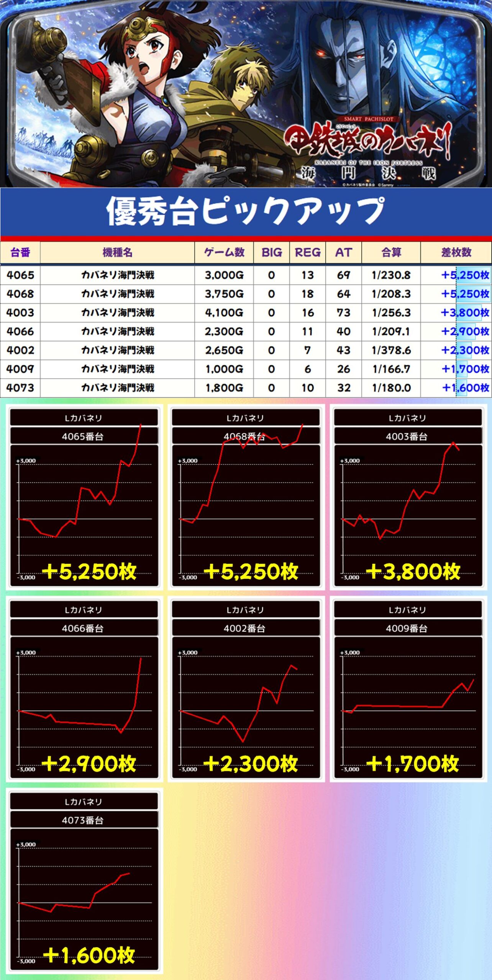
Task: Click the 4,100G game count cell
Action: (x=224, y=313)
